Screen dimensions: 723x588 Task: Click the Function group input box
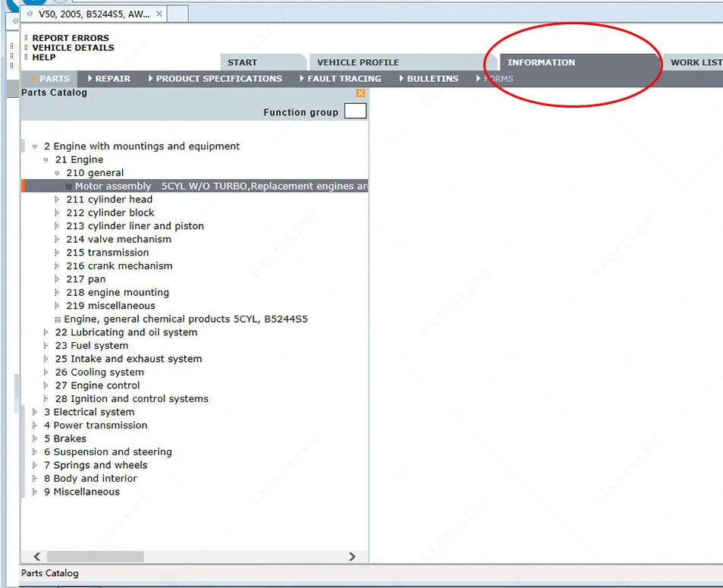pyautogui.click(x=356, y=111)
